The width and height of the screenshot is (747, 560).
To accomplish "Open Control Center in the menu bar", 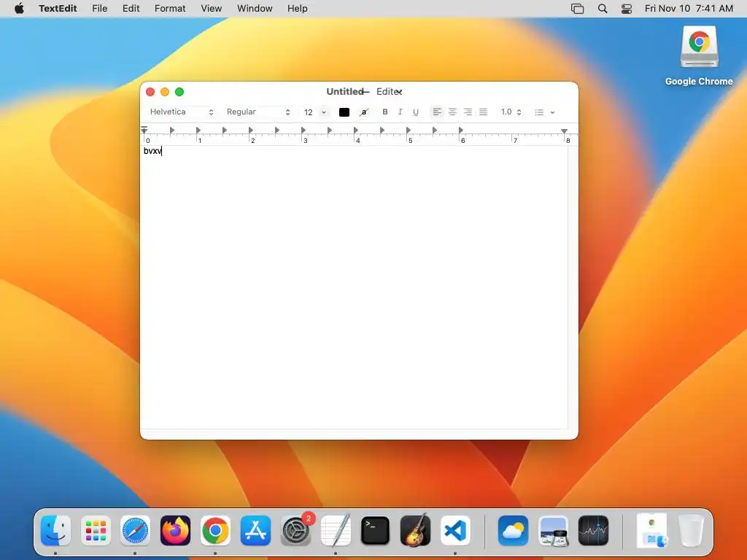I will [627, 9].
